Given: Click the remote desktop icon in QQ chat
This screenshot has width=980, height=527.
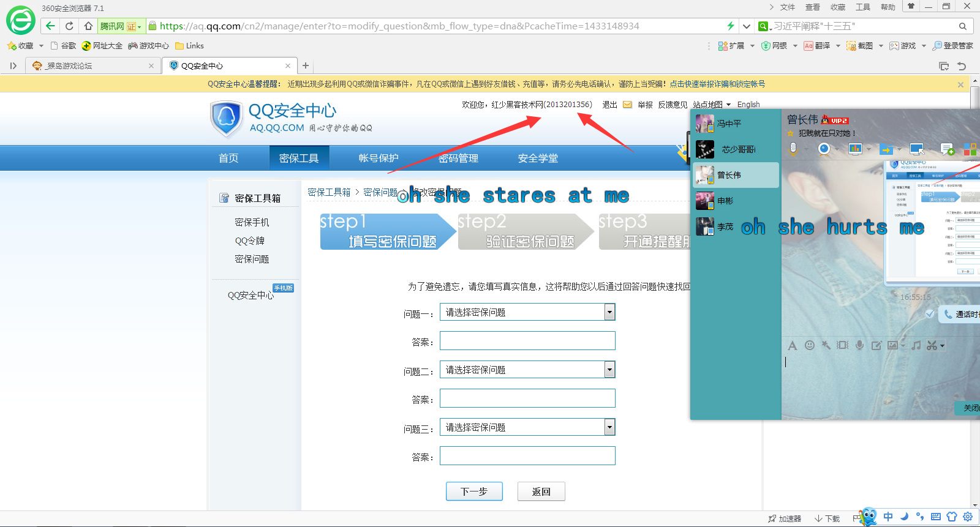Looking at the screenshot, I should pyautogui.click(x=917, y=149).
